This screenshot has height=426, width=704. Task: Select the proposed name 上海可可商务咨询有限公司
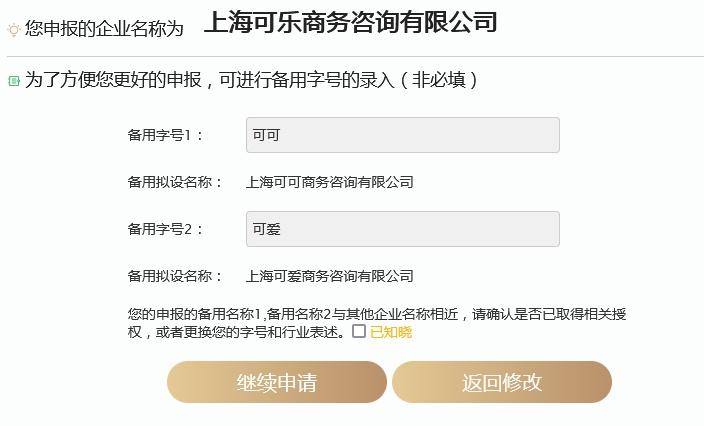click(x=329, y=182)
